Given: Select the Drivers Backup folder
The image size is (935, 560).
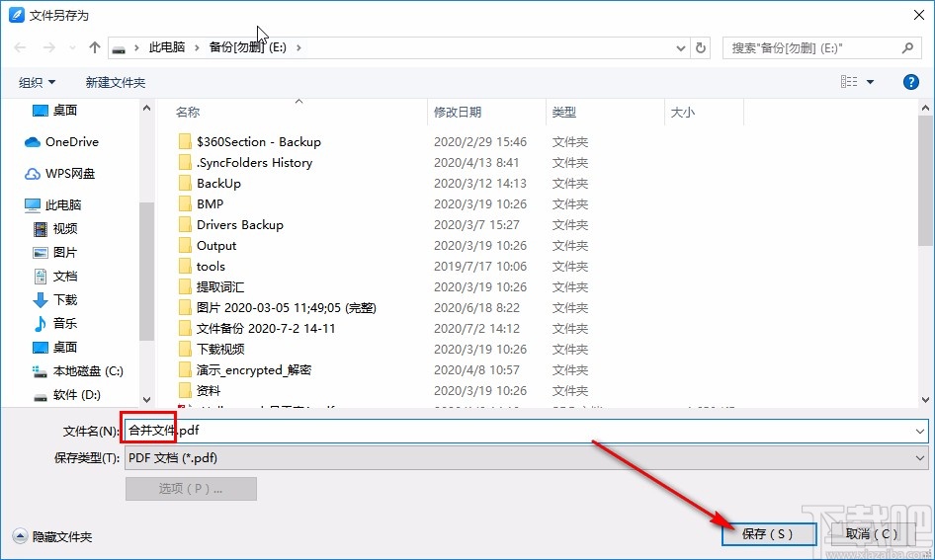Looking at the screenshot, I should coord(230,225).
